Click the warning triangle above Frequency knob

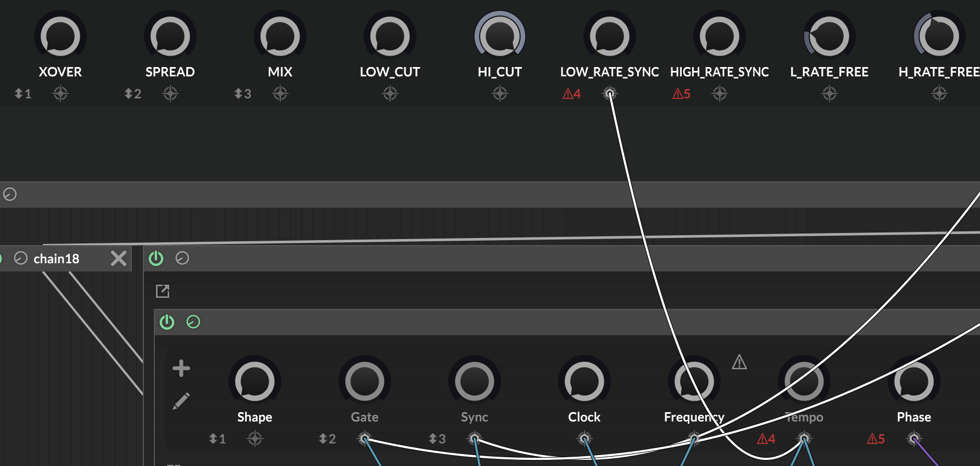tap(739, 362)
